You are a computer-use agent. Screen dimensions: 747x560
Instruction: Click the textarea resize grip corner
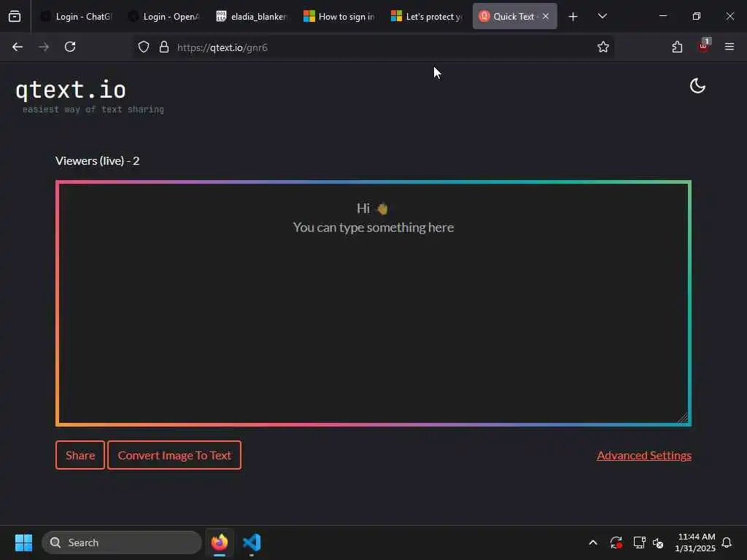pyautogui.click(x=683, y=418)
